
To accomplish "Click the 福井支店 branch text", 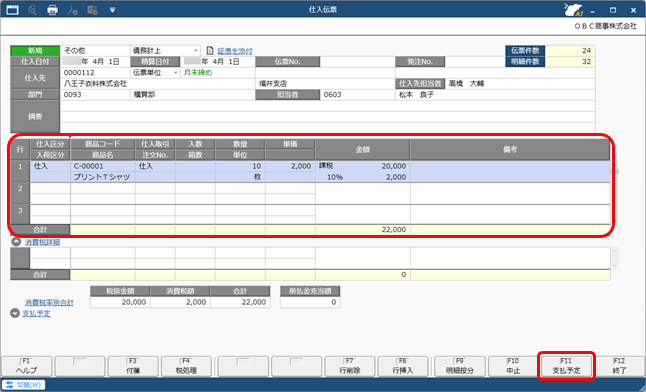I will (x=273, y=84).
